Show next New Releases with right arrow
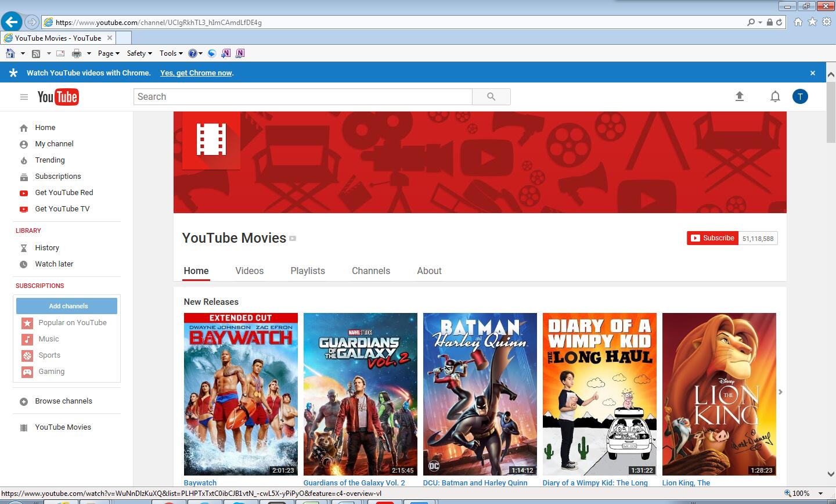 tap(780, 392)
